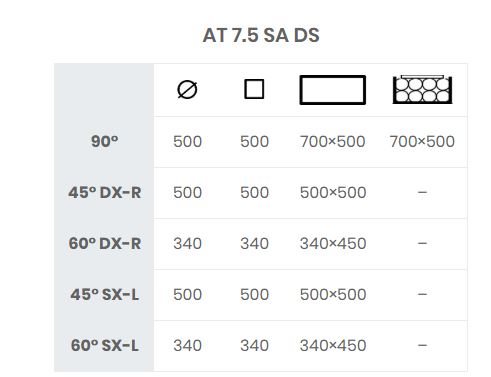Click the round section diameter icon

[x=187, y=90]
